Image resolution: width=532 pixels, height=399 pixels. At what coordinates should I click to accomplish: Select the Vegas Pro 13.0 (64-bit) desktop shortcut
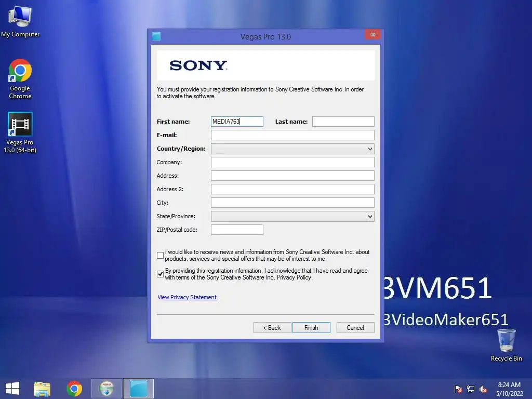[x=20, y=132]
